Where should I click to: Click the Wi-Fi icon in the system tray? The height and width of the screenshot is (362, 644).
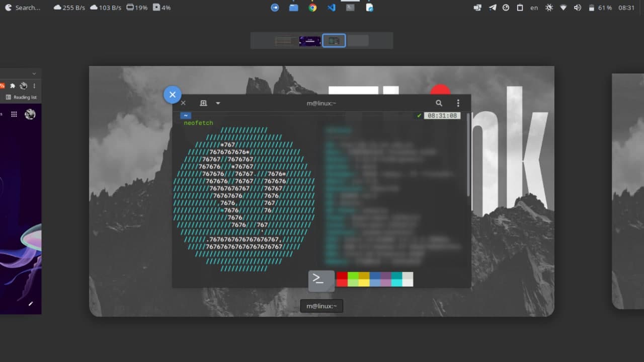[563, 8]
